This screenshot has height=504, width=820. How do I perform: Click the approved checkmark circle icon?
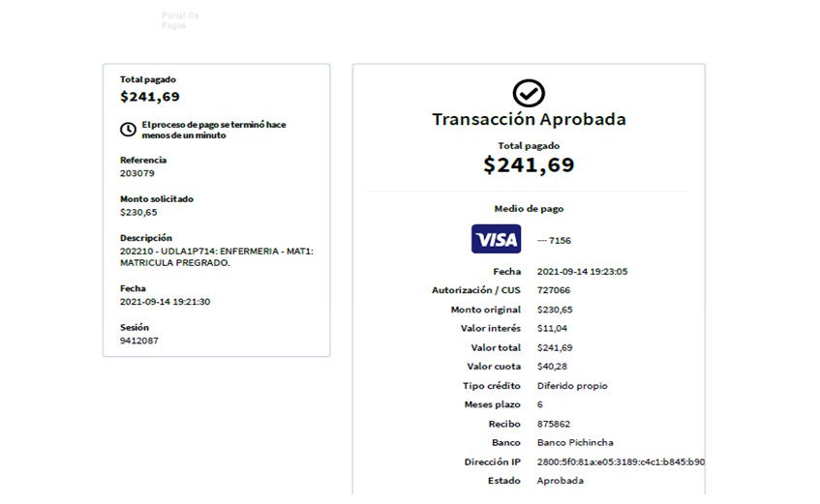click(x=529, y=93)
